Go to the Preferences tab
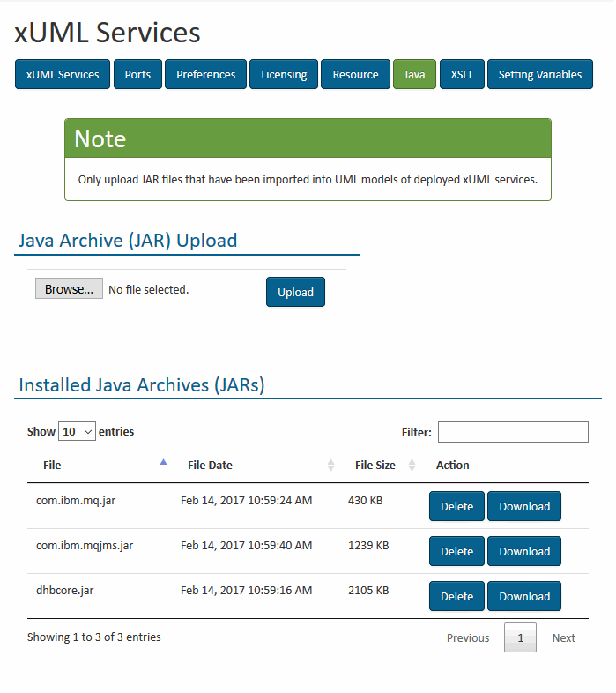 pos(205,75)
